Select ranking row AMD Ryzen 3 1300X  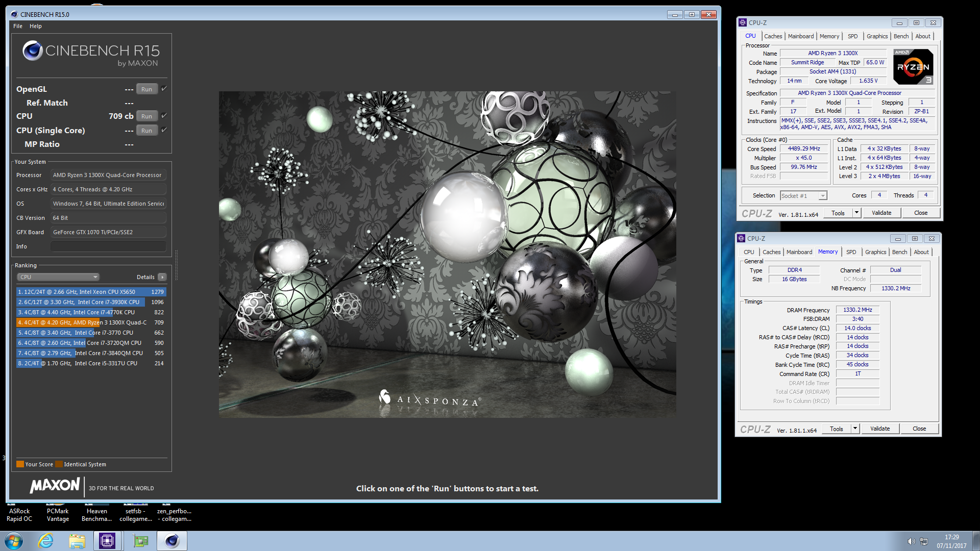pos(91,322)
